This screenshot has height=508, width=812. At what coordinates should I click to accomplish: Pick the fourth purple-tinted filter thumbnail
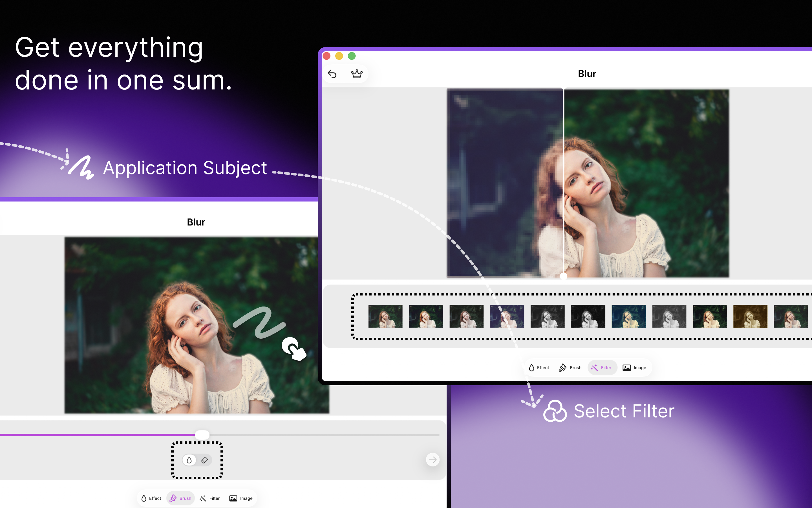[x=507, y=316]
